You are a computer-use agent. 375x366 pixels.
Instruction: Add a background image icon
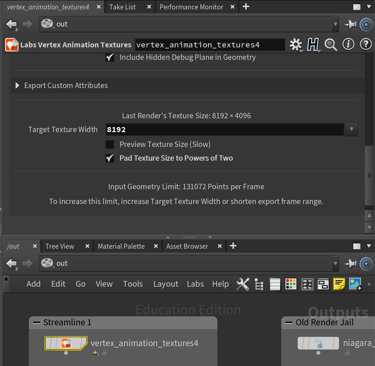click(x=355, y=284)
